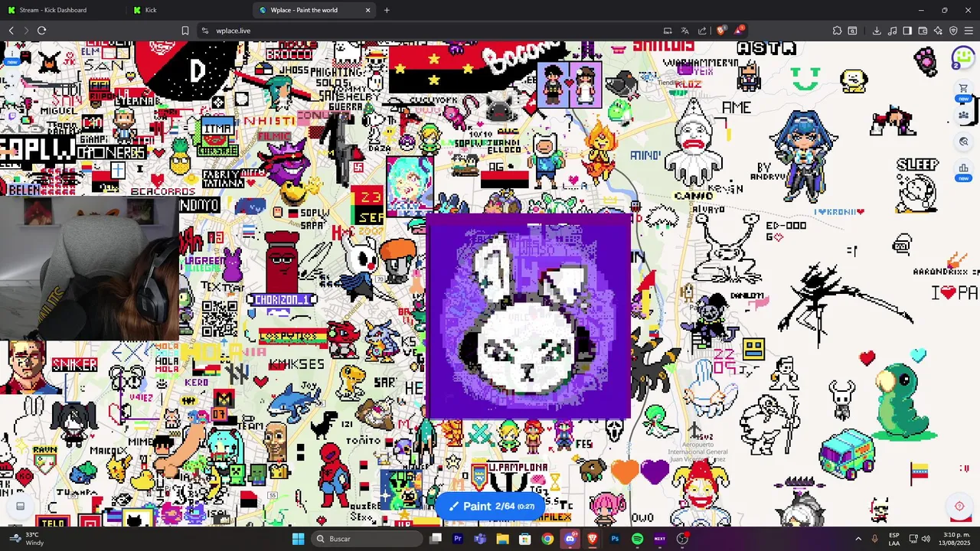Click the system tray microphone icon
The height and width of the screenshot is (551, 980).
874,539
